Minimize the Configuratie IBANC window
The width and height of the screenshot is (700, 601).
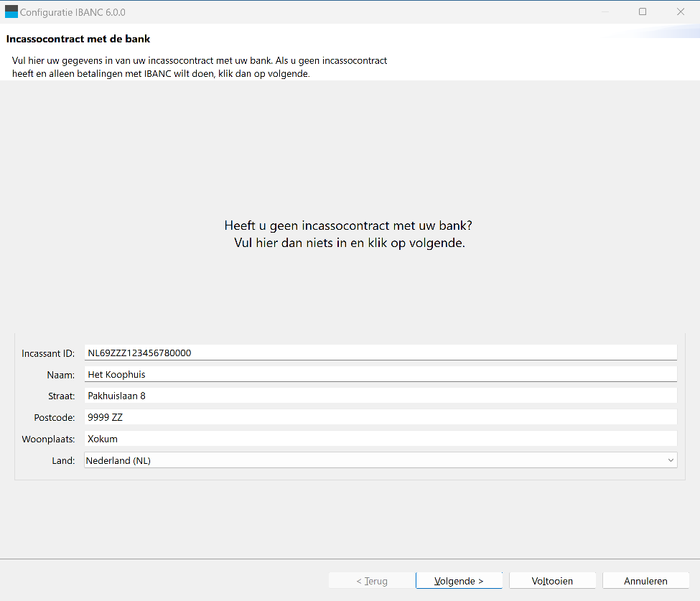coord(605,11)
